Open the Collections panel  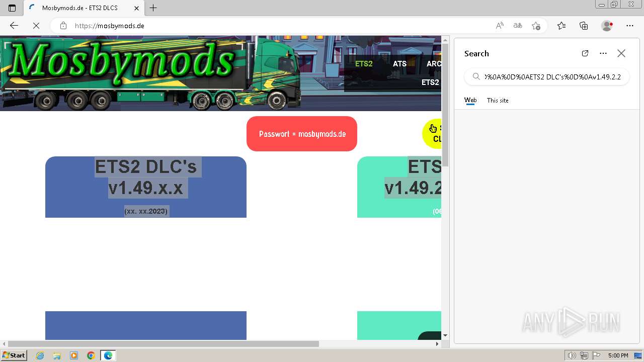pos(584,26)
